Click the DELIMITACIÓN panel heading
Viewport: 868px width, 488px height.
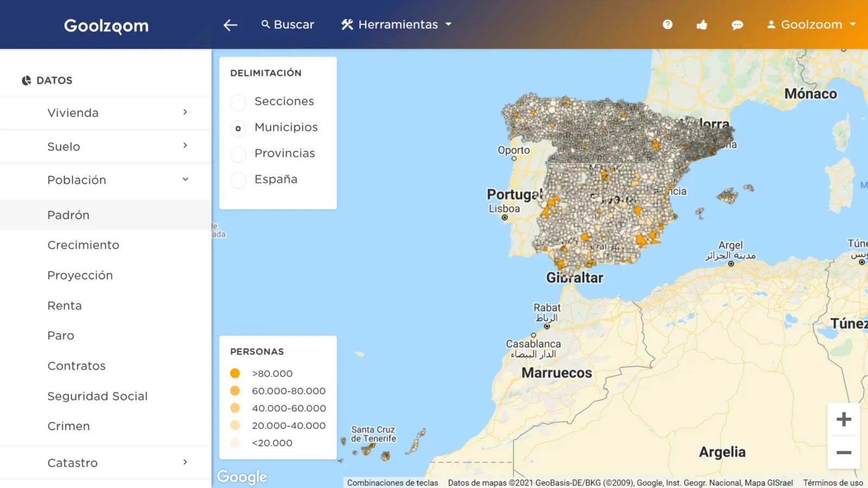pos(266,73)
